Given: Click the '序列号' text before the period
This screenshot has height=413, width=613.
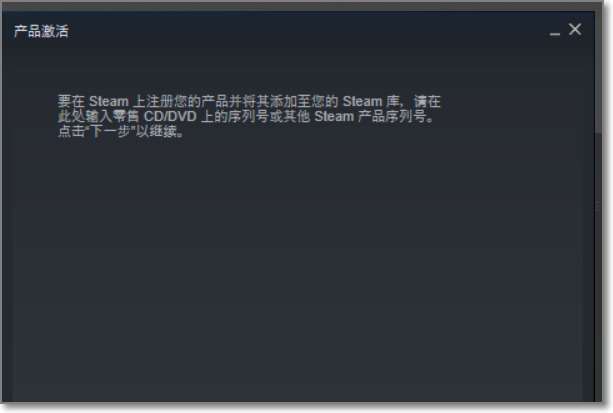Looking at the screenshot, I should [x=405, y=117].
